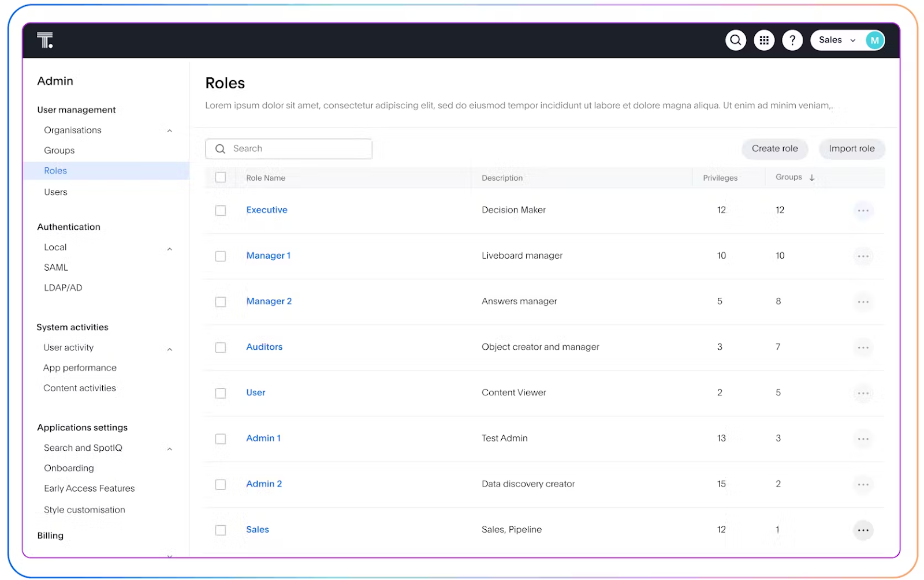
Task: Open the Manager 1 role link
Action: point(269,256)
